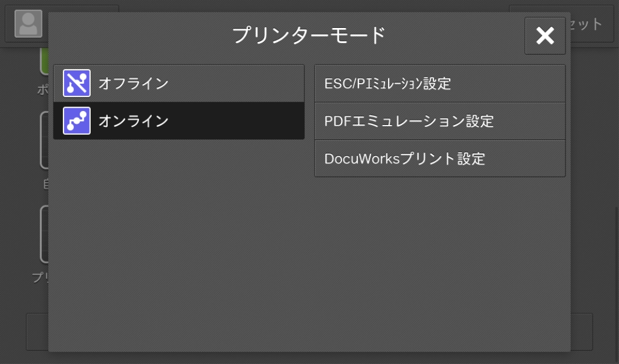The width and height of the screenshot is (619, 364).
Task: Select the highlighted オンライン text label
Action: (133, 122)
